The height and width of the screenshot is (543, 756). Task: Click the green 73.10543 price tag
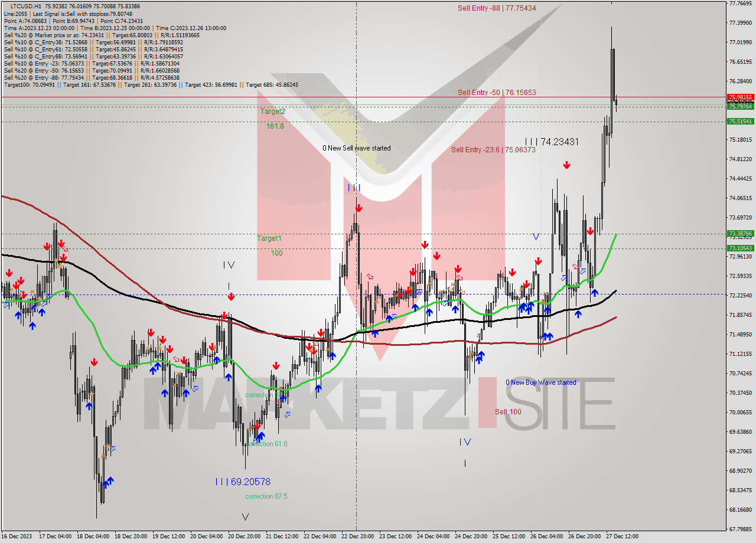[740, 248]
